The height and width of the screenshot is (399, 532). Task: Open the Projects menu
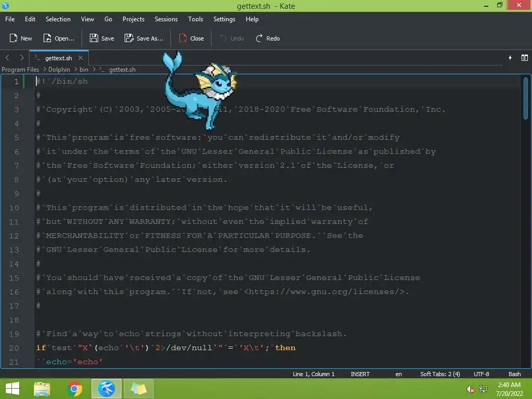point(134,19)
